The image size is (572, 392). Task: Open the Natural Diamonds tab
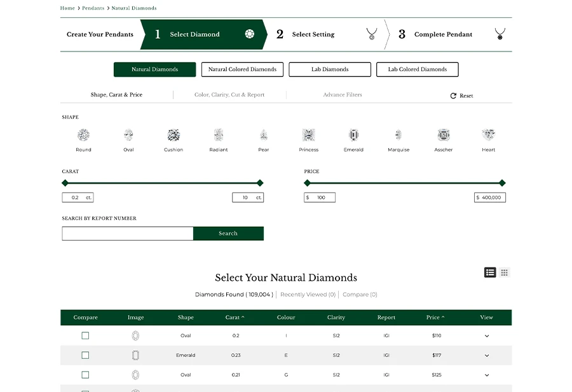tap(154, 69)
